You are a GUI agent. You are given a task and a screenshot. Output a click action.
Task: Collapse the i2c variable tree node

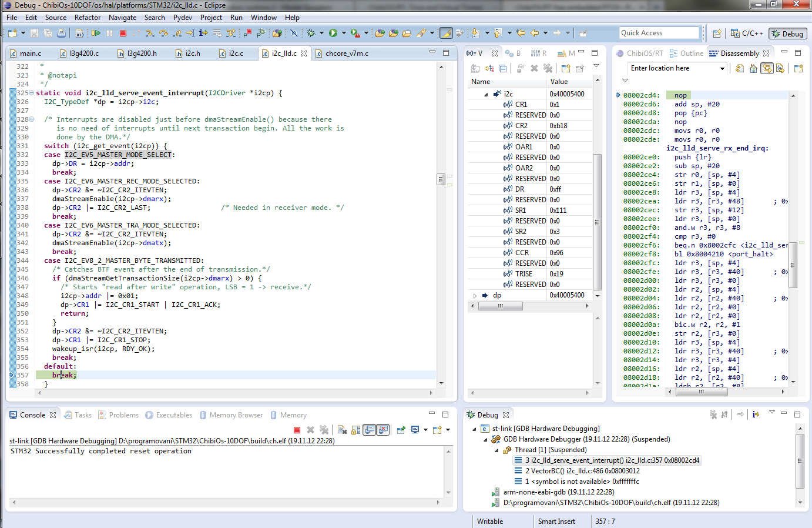tap(486, 94)
